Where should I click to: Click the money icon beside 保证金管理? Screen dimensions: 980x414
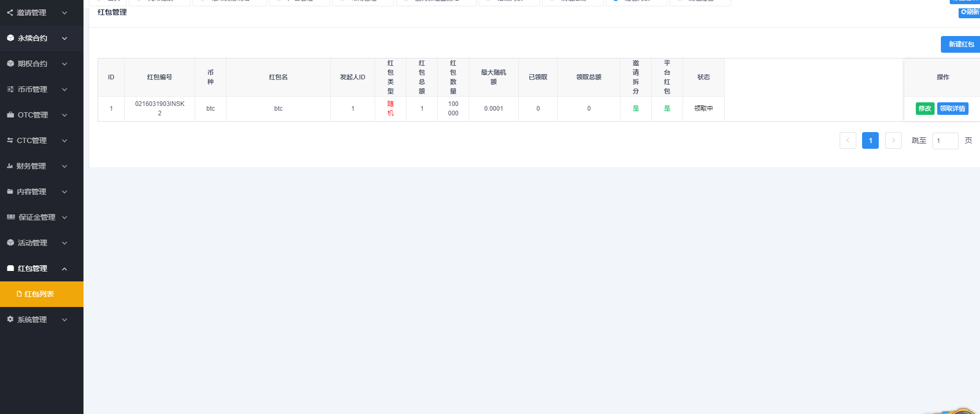tap(11, 217)
